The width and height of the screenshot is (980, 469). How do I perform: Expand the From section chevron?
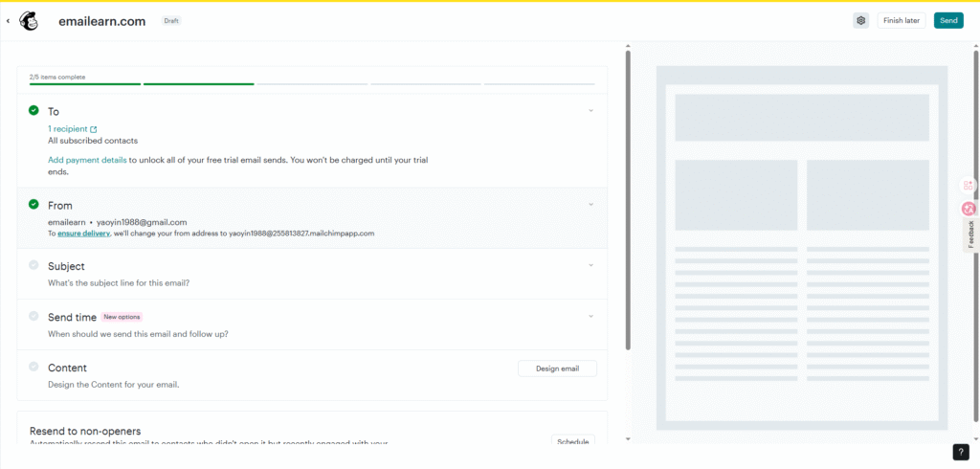click(x=590, y=205)
